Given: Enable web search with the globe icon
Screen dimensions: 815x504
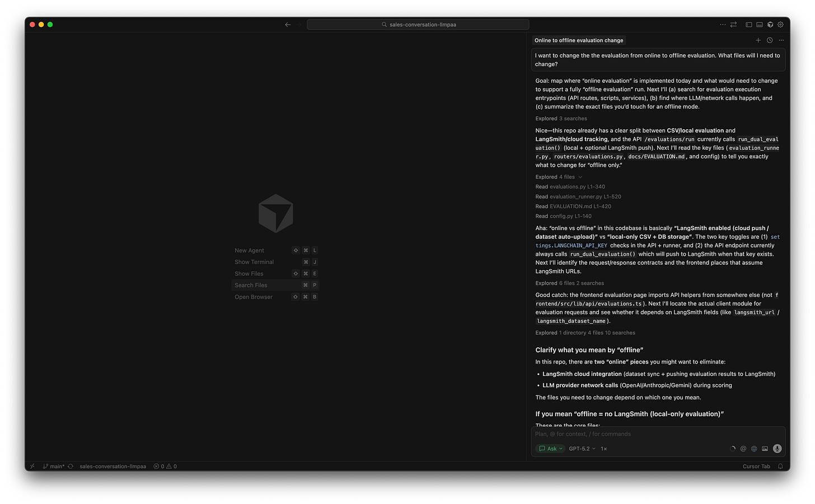Looking at the screenshot, I should pyautogui.click(x=754, y=448).
